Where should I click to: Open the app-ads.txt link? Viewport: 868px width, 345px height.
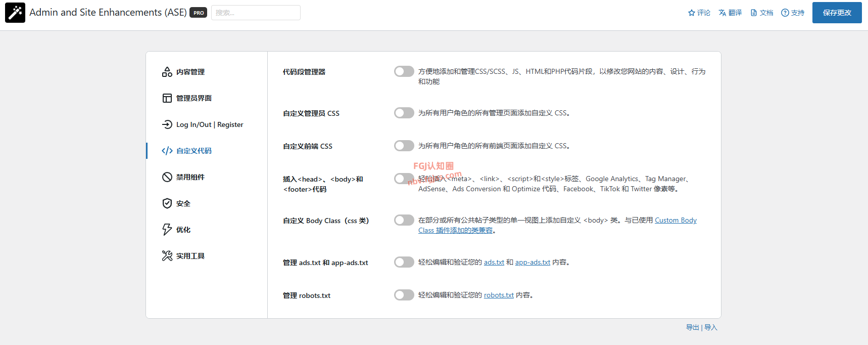click(533, 262)
